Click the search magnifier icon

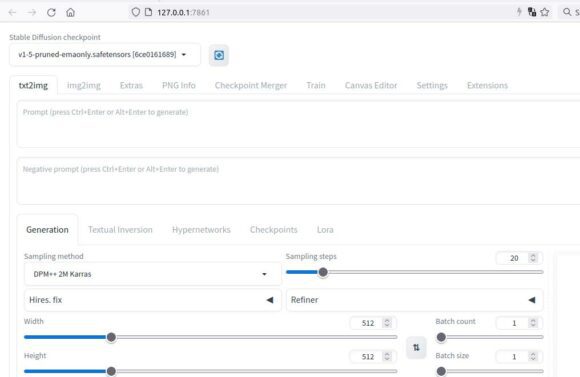point(567,12)
